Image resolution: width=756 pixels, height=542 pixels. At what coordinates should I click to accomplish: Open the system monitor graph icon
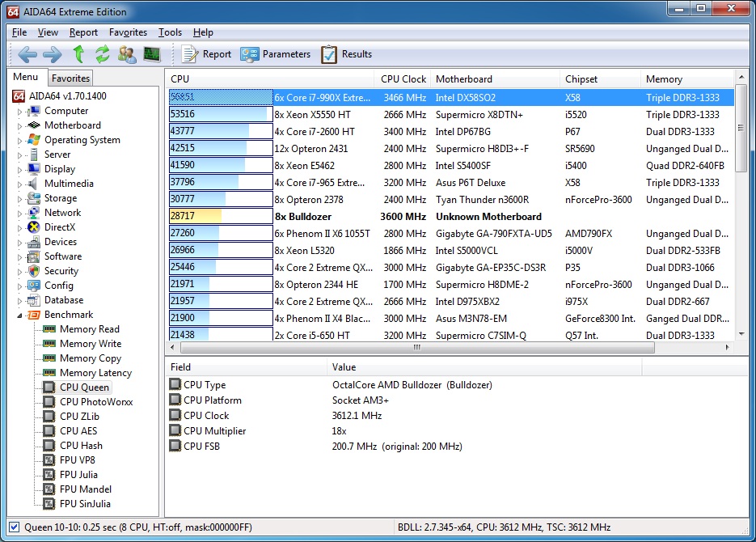[x=152, y=54]
